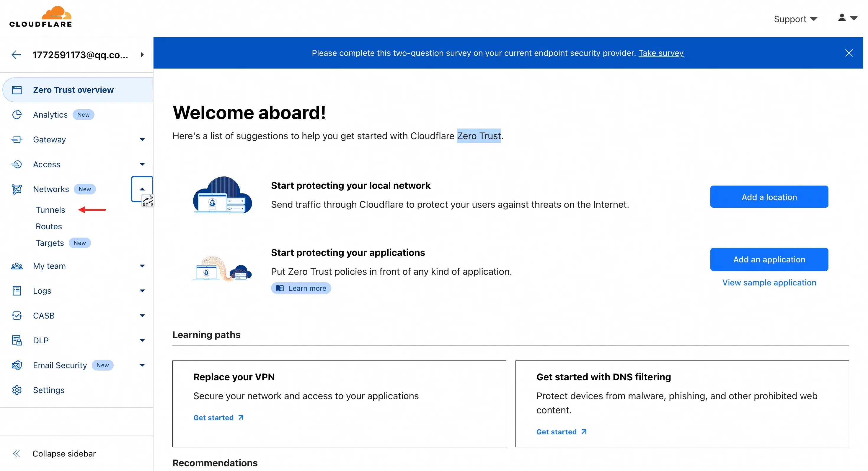
Task: Click the Analytics pie chart icon
Action: 17,115
